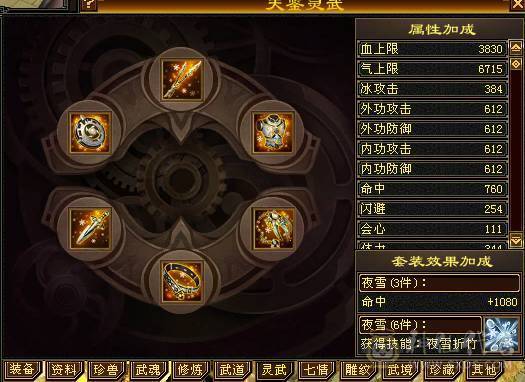This screenshot has height=382, width=525.
Task: Click the attribute list scroll down arrow
Action: point(516,240)
